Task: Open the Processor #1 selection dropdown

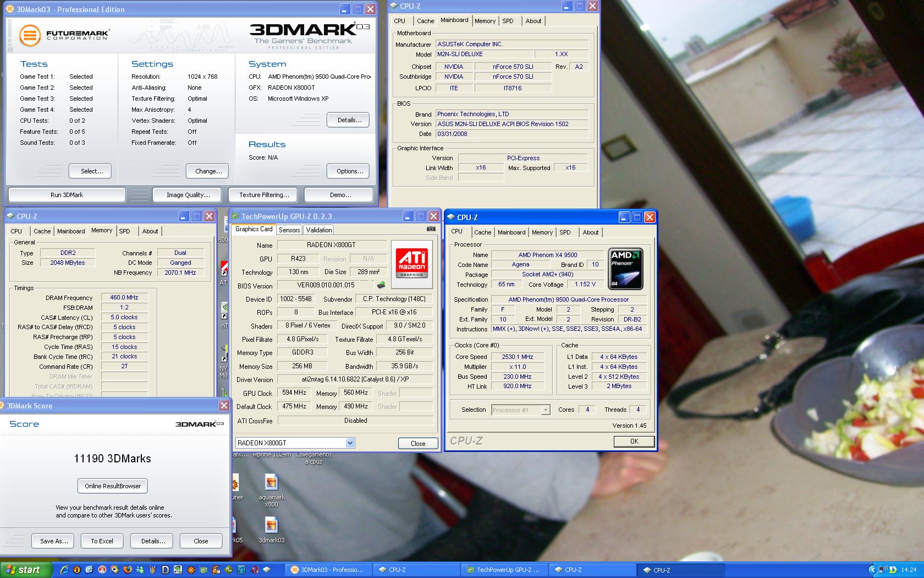Action: pyautogui.click(x=545, y=410)
